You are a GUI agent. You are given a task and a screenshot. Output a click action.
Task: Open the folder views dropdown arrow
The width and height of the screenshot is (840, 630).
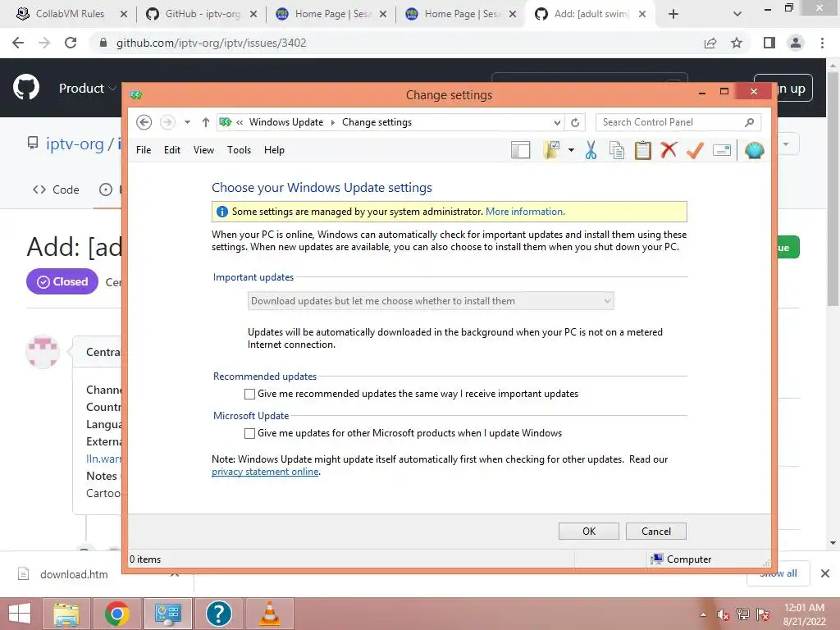(x=571, y=151)
